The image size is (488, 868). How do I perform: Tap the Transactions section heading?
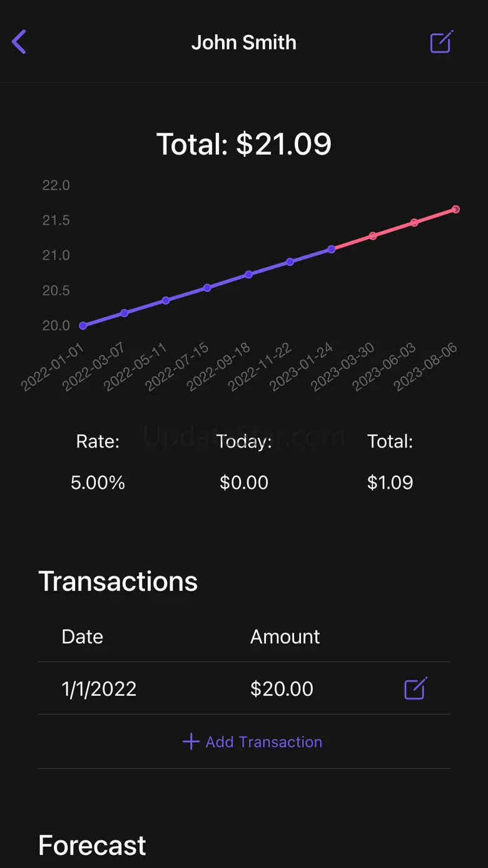118,581
